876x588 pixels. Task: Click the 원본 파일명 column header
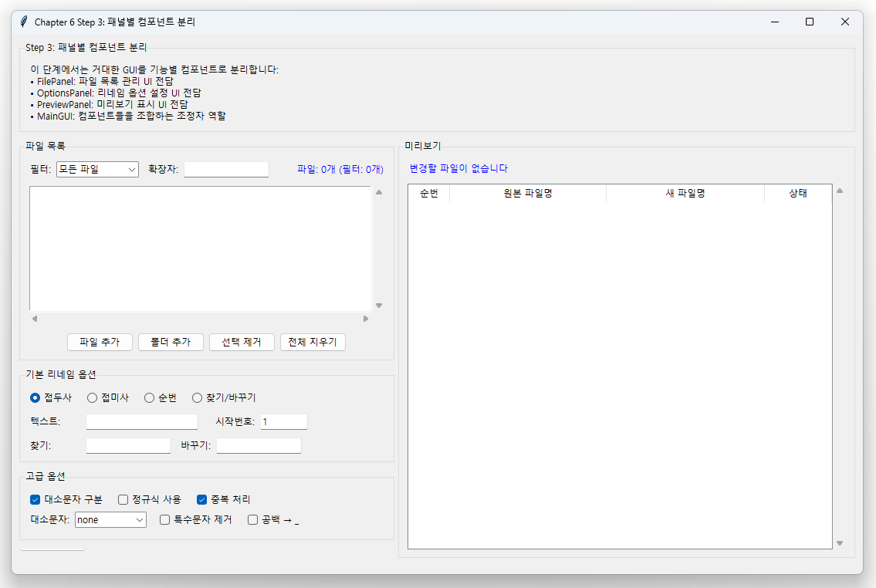527,194
